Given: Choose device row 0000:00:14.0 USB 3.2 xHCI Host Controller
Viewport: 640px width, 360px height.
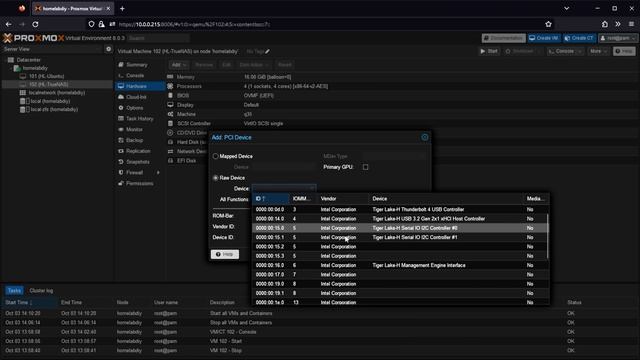Looking at the screenshot, I should pyautogui.click(x=400, y=219).
